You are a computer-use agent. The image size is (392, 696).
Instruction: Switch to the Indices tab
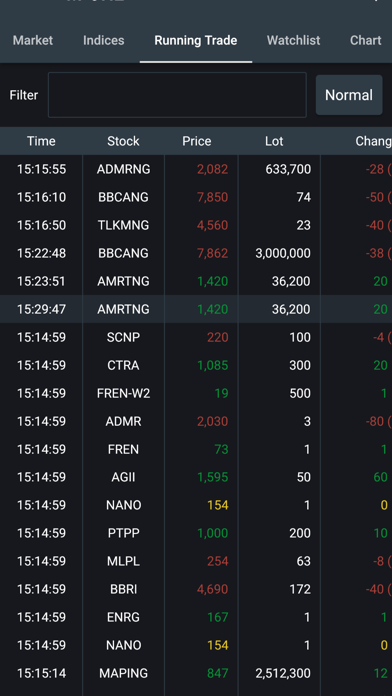click(x=103, y=40)
